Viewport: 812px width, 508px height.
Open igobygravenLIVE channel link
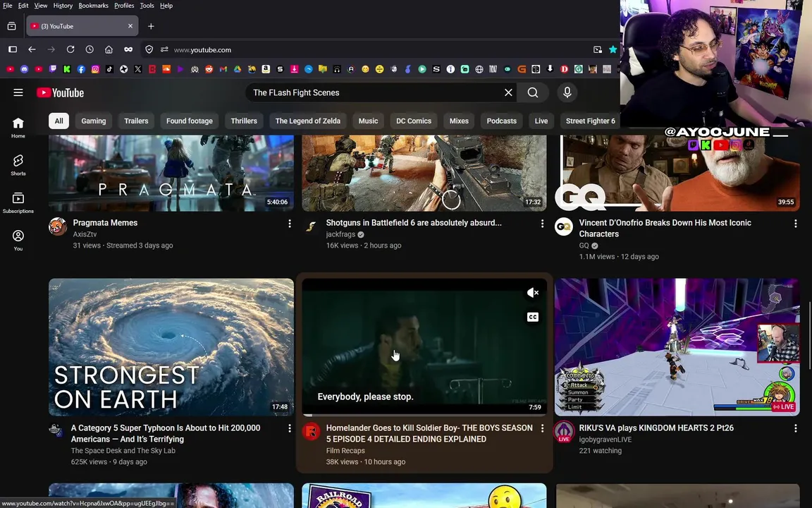605,440
